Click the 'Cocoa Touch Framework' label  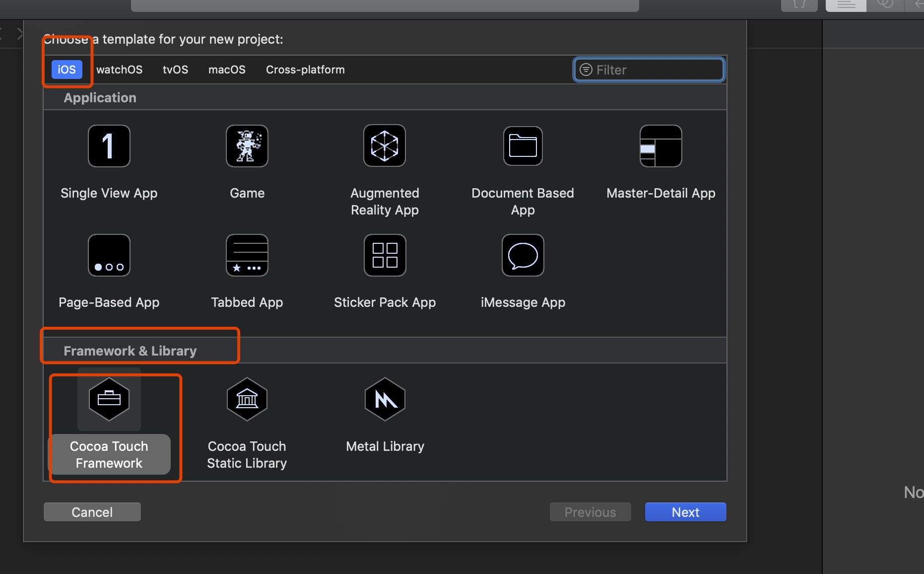click(x=109, y=455)
